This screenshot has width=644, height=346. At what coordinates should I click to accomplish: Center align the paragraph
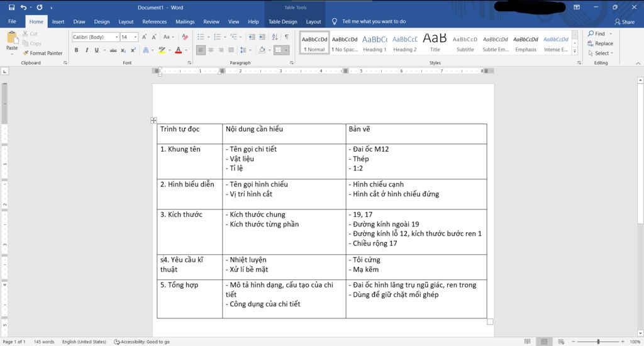211,50
